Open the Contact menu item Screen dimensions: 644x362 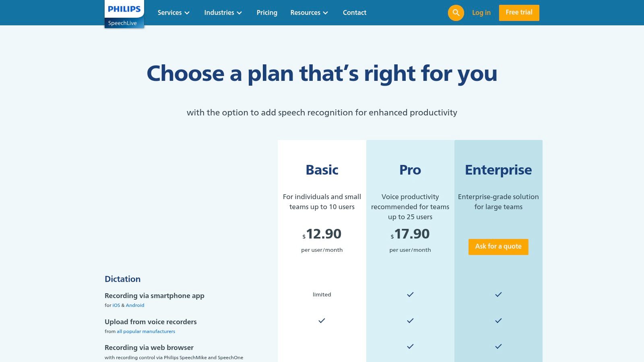click(x=355, y=13)
